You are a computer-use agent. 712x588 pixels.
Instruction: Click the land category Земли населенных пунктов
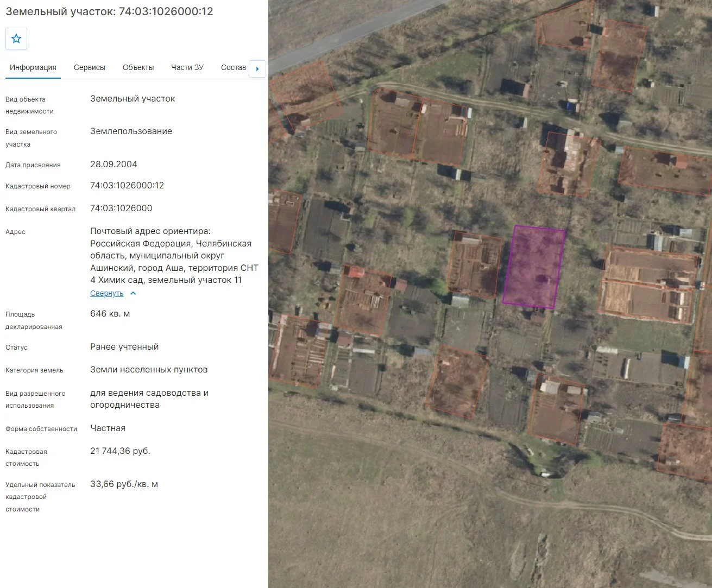149,369
